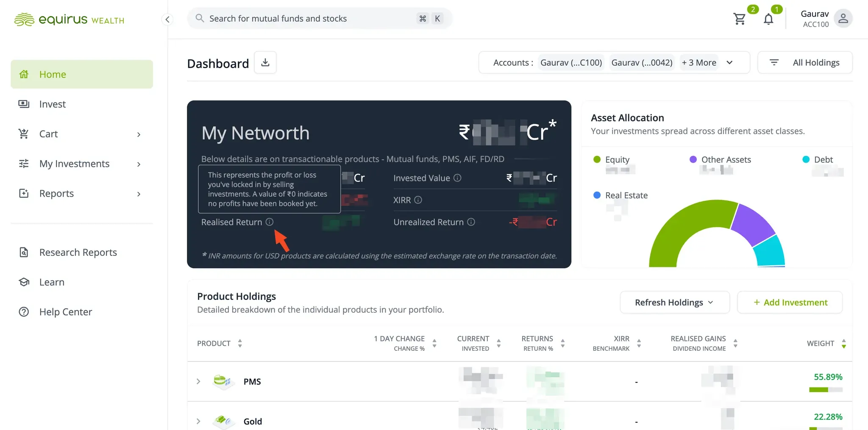The height and width of the screenshot is (430, 868).
Task: Click the Equirus Wealth logo
Action: 69,19
